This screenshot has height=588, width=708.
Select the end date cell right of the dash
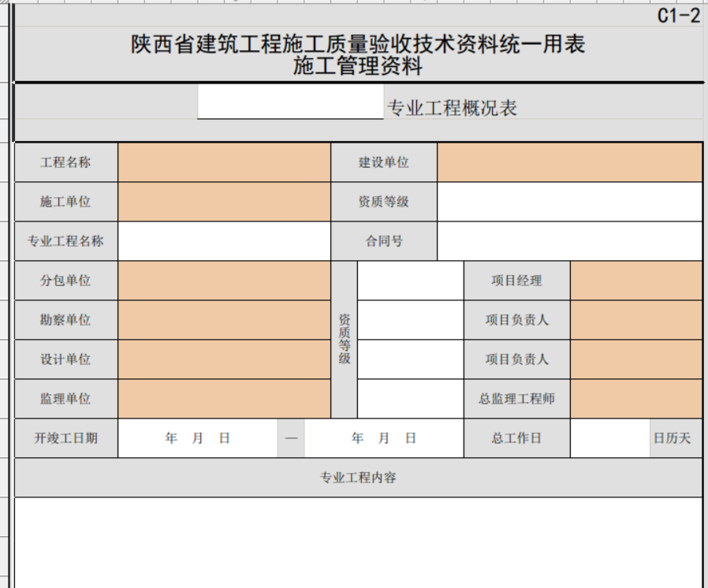384,438
